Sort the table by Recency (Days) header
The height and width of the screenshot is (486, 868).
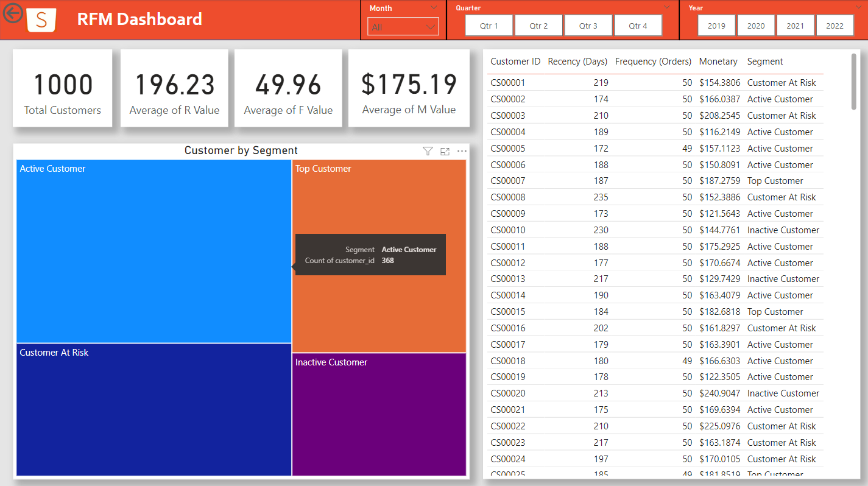[577, 61]
